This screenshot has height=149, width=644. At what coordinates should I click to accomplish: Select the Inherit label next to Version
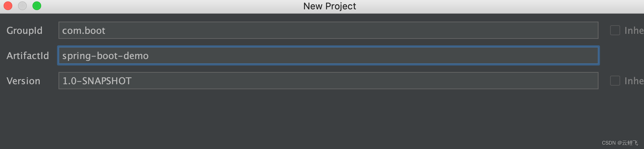[634, 81]
